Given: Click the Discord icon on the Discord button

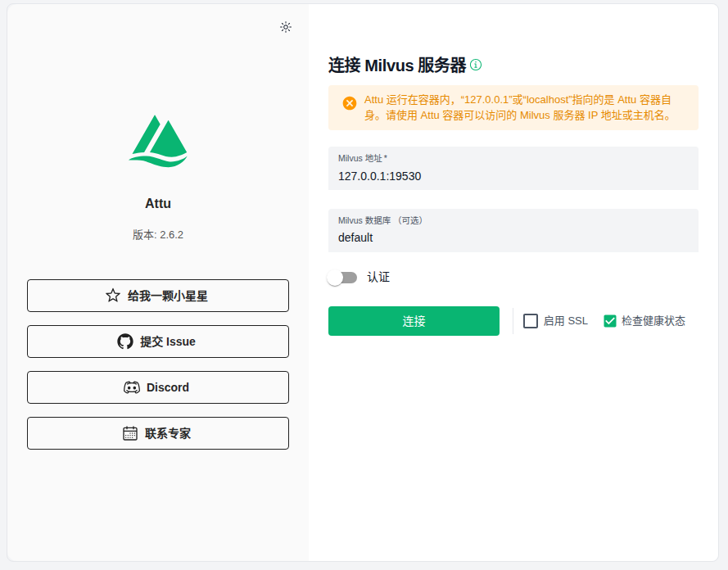Looking at the screenshot, I should pos(132,387).
